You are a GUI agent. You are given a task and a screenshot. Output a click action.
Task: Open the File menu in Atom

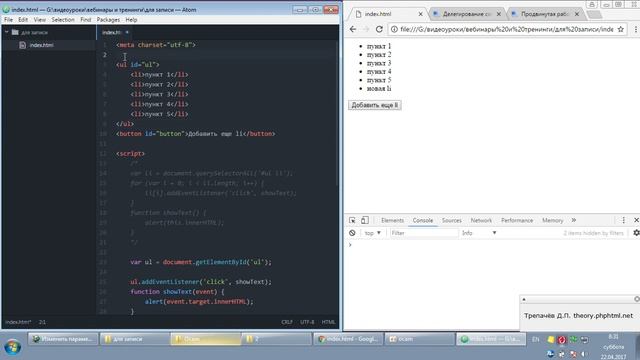click(8, 20)
